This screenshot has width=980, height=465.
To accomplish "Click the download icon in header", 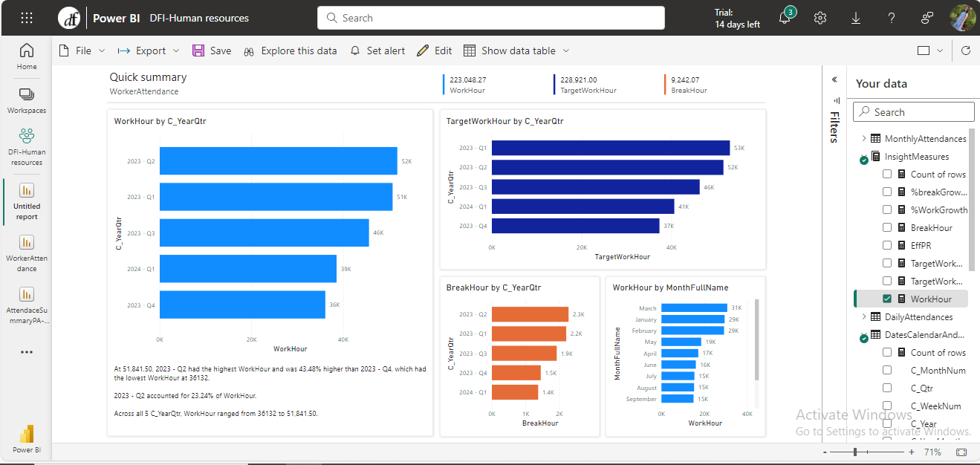I will [x=856, y=18].
